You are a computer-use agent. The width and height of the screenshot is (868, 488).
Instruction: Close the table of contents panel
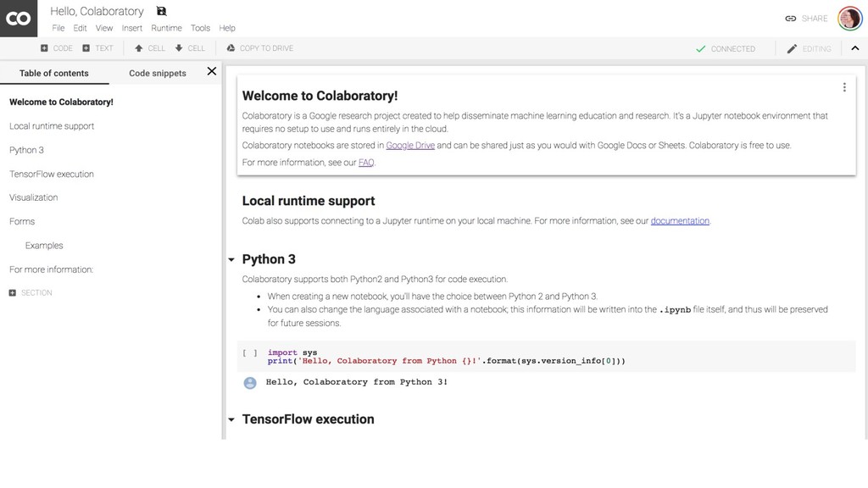(x=211, y=71)
